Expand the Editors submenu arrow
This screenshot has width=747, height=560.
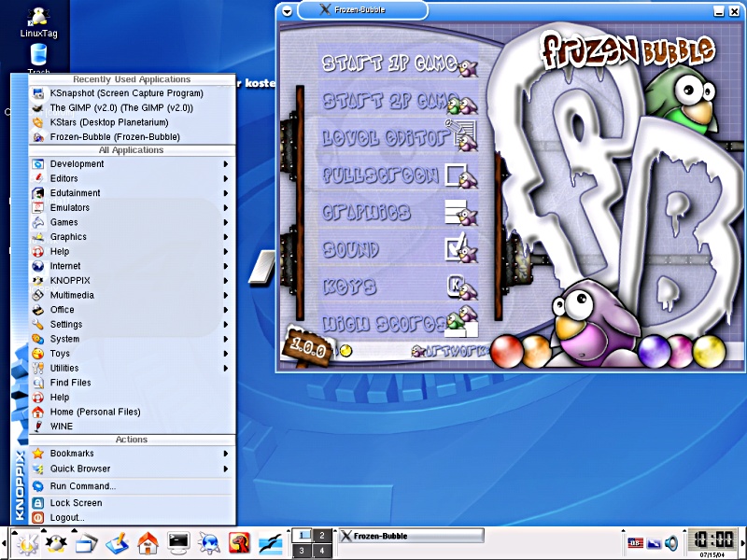click(226, 178)
